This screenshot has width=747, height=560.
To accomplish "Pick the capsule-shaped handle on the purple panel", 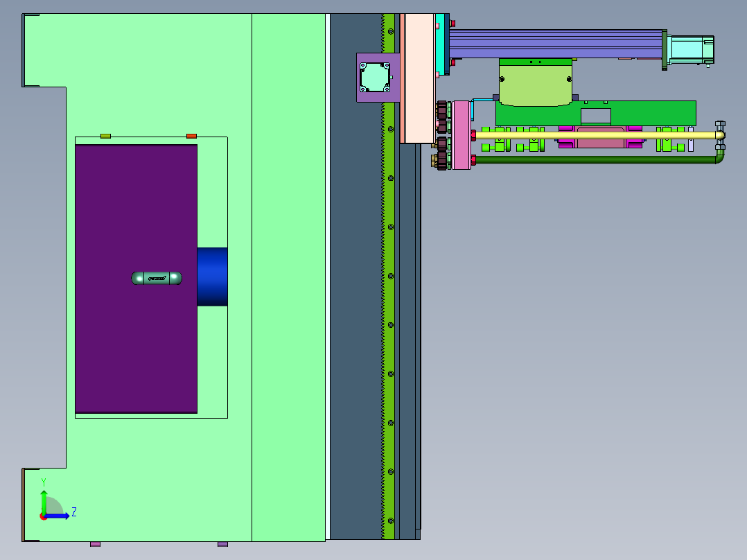I will click(157, 278).
